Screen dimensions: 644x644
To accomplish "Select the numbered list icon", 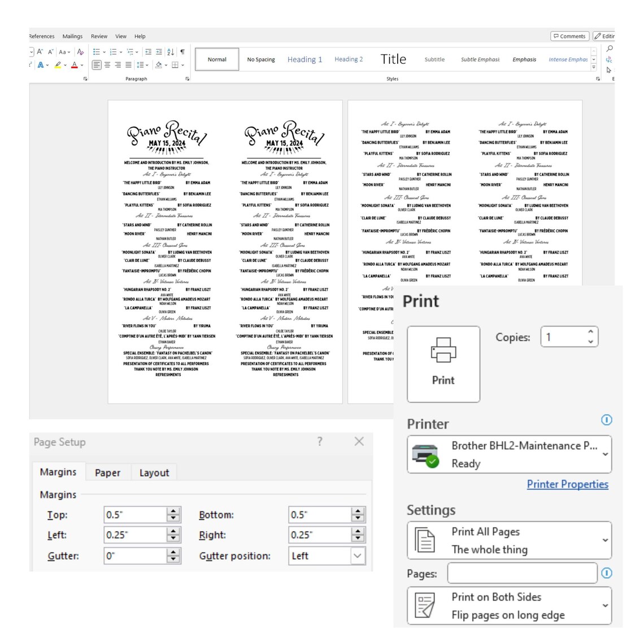I will coord(114,52).
